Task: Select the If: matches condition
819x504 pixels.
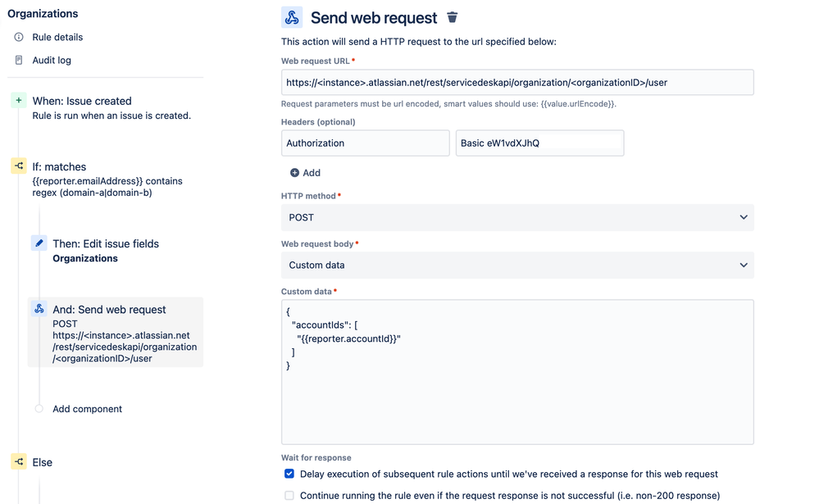Action: pos(59,166)
